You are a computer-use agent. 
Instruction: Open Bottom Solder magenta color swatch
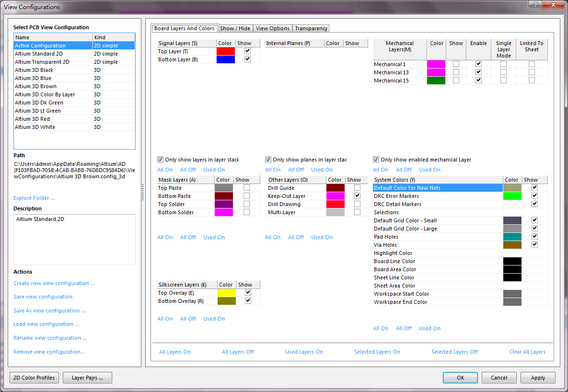tap(224, 212)
